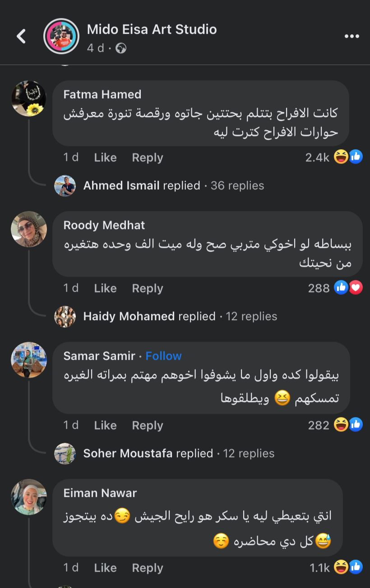370x588 pixels.
Task: Open Roody Medhat's profile name link
Action: [104, 225]
